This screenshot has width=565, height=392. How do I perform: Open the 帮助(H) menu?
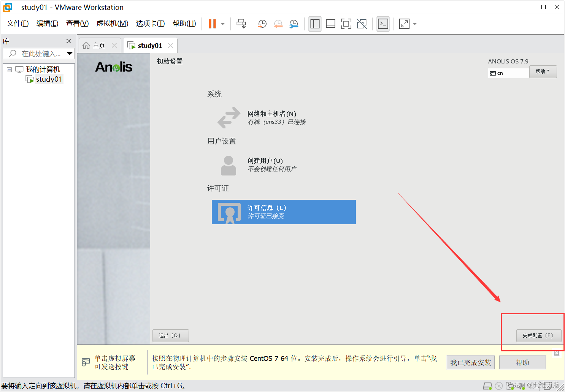(x=184, y=24)
